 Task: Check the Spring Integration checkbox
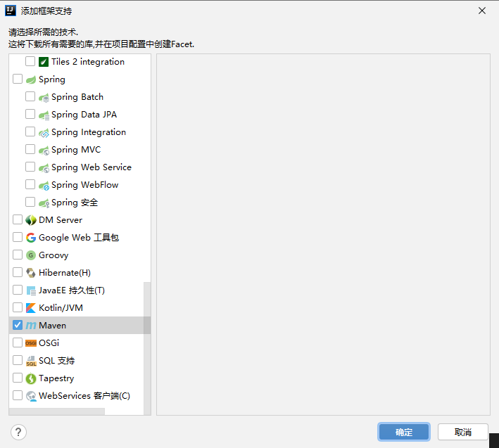(30, 132)
